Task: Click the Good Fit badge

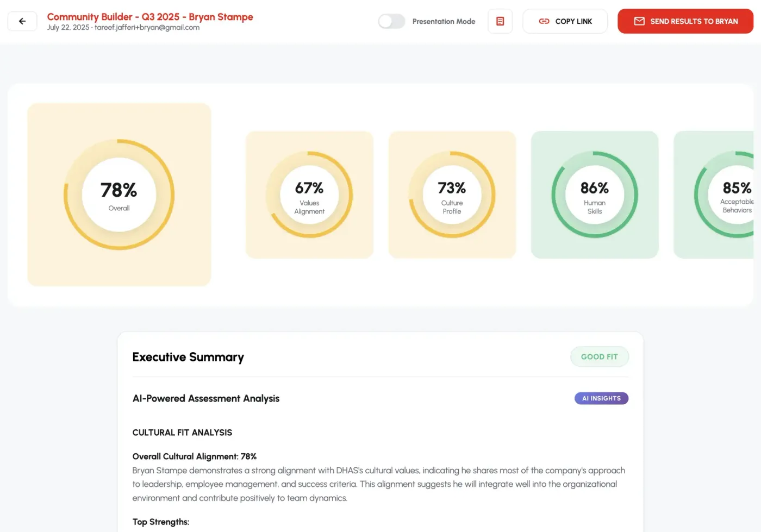Action: click(599, 357)
